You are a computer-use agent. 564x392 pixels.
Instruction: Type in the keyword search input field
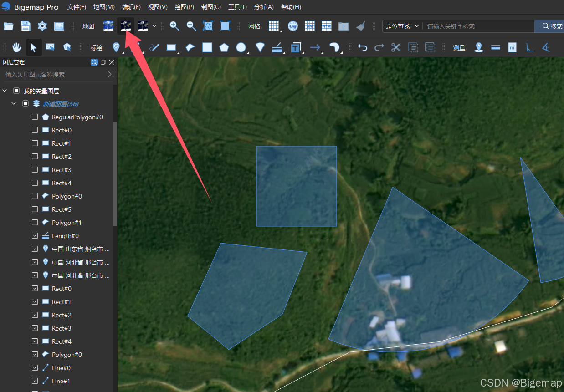coord(478,26)
